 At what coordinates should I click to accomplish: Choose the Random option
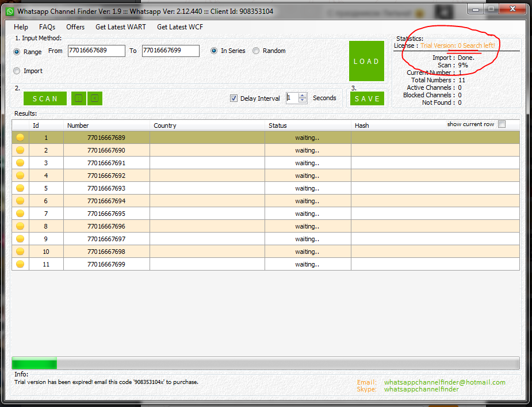point(256,51)
